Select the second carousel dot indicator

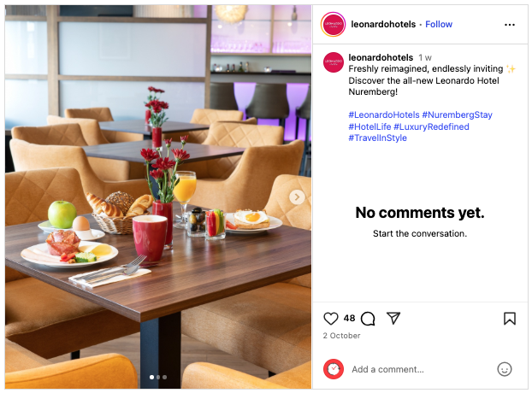coord(158,377)
